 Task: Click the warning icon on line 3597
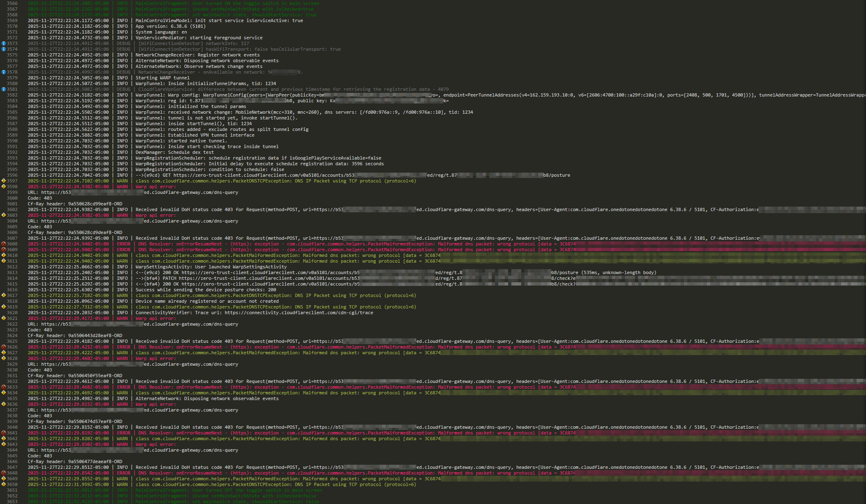point(4,181)
